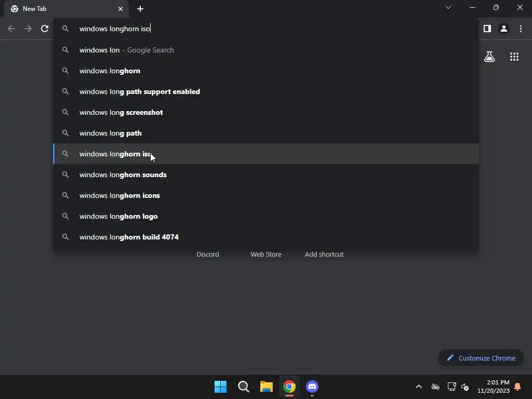
Task: Open the Web Store shortcut
Action: tap(266, 254)
